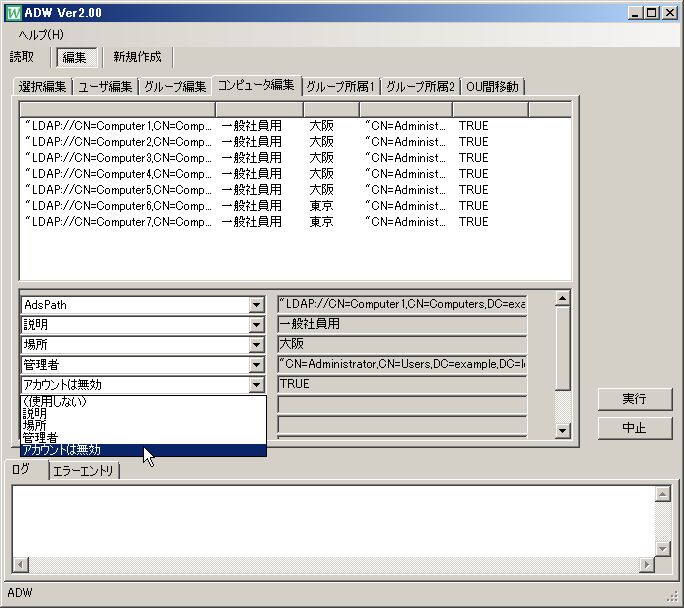Click the 新規作成 toolbar button
The width and height of the screenshot is (684, 608).
[137, 57]
